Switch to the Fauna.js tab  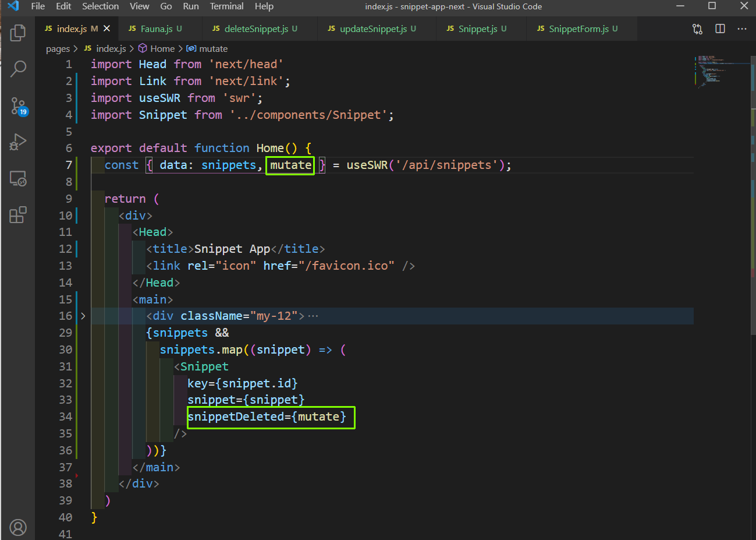click(x=160, y=29)
